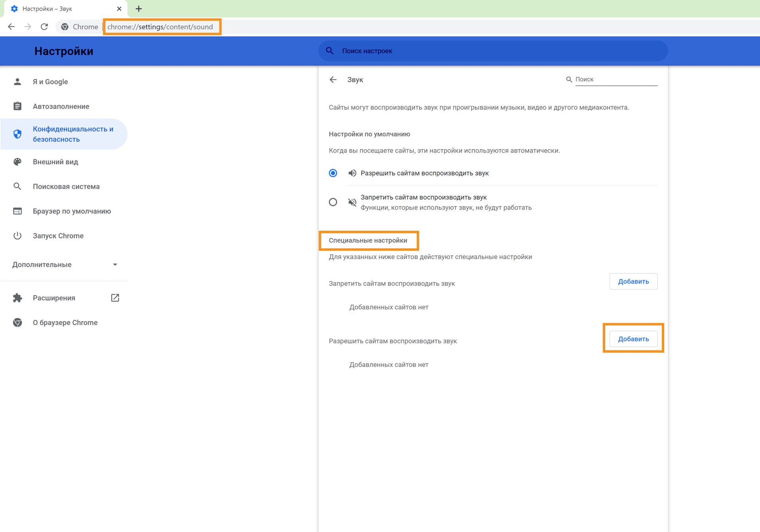Expand the Дополнительные section

[115, 264]
